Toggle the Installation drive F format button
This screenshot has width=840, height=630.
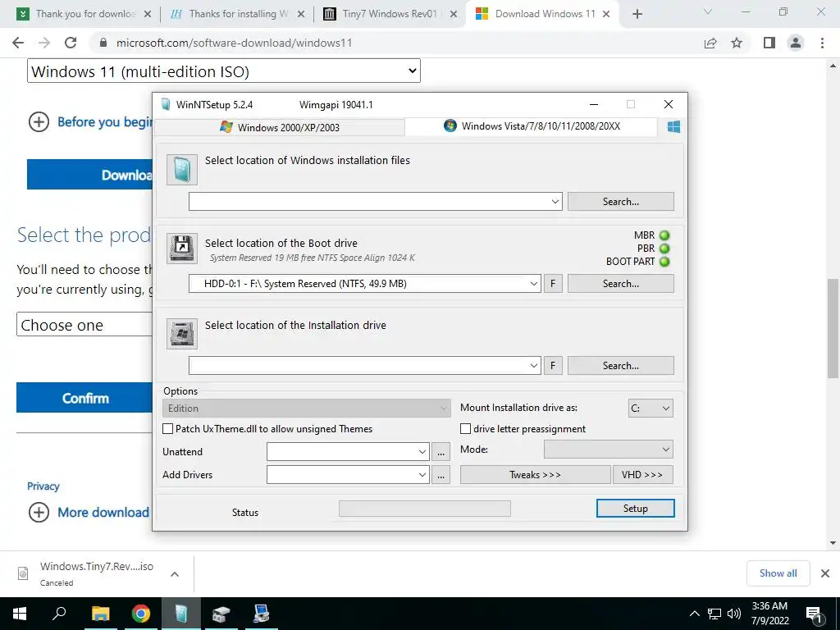click(553, 365)
